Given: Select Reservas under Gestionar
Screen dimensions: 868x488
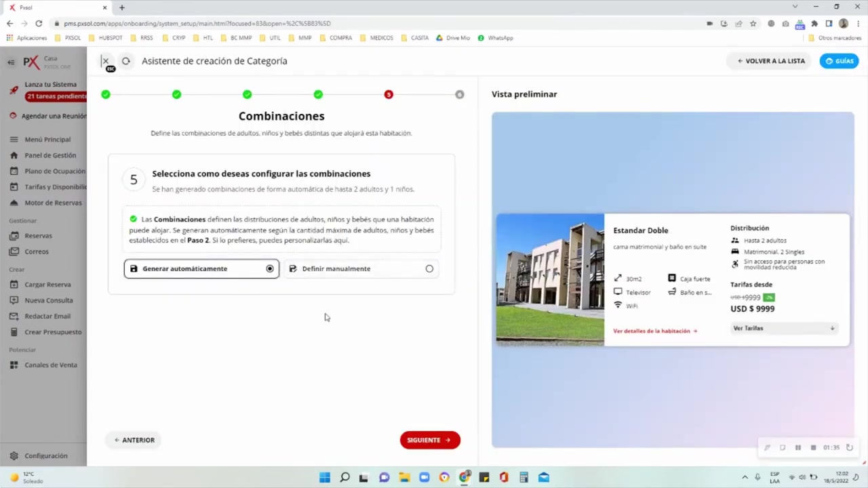Looking at the screenshot, I should pos(38,235).
